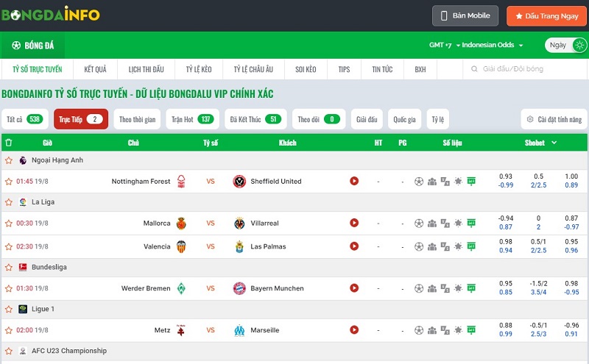589x364 pixels.
Task: Play live stream for Valencia vs Las Palmas
Action: pyautogui.click(x=354, y=246)
